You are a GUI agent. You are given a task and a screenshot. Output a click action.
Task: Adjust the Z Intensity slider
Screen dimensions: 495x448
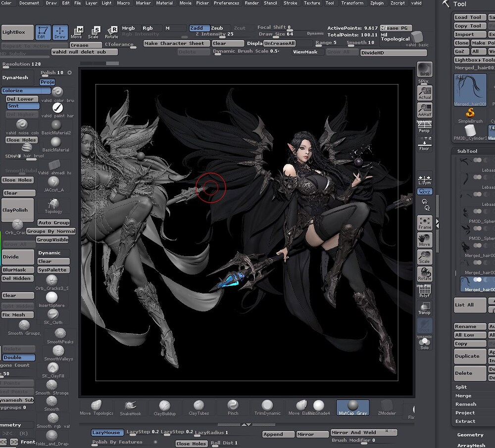pos(215,34)
